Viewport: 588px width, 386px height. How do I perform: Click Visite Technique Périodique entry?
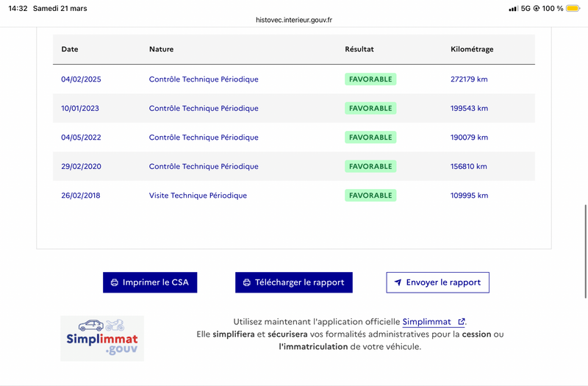tap(198, 196)
